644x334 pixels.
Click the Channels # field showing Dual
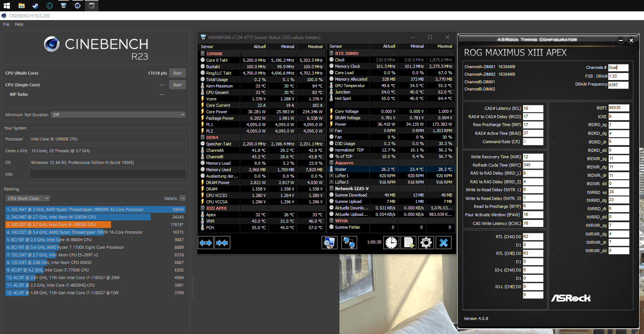pos(618,67)
